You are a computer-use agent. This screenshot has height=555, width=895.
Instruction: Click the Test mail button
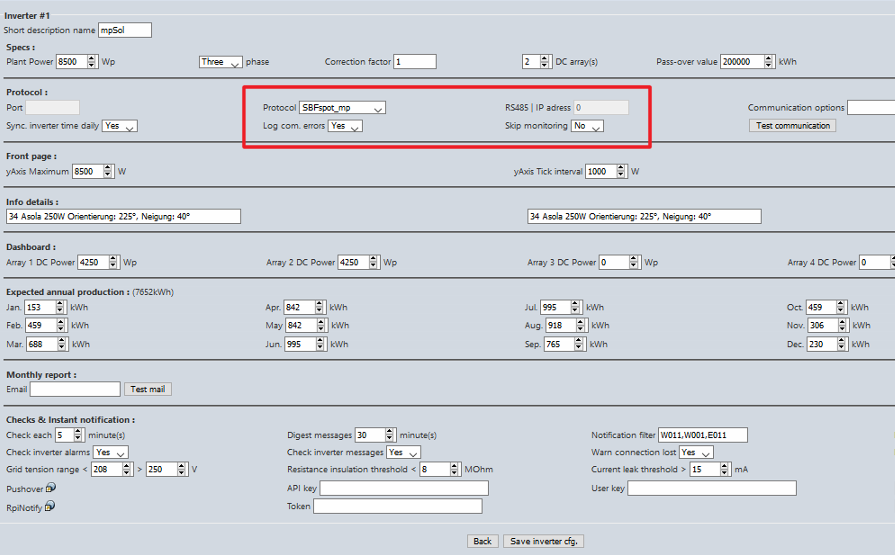[148, 389]
